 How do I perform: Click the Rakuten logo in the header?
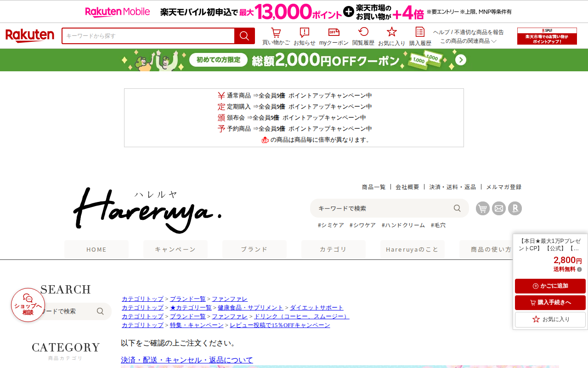(30, 36)
